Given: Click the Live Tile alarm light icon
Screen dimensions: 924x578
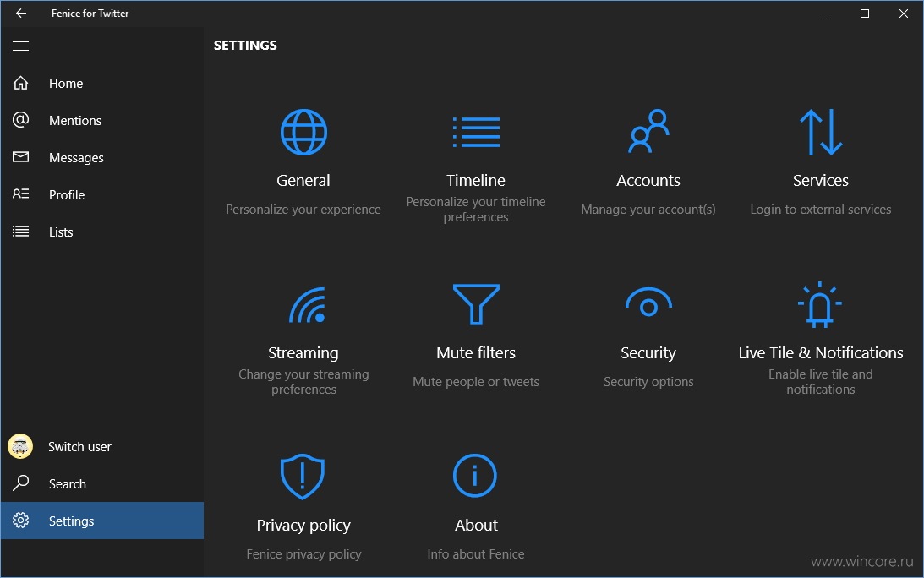Looking at the screenshot, I should (820, 304).
